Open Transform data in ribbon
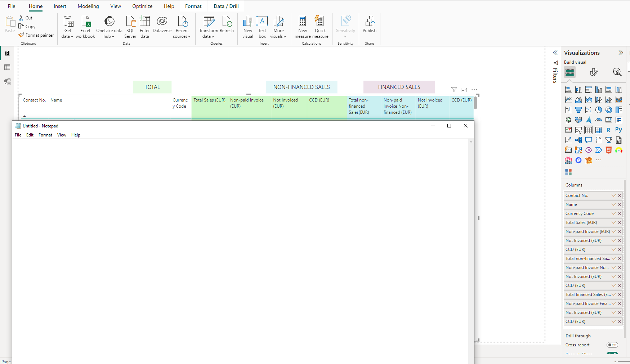Viewport: 630px width, 364px height. pyautogui.click(x=209, y=27)
